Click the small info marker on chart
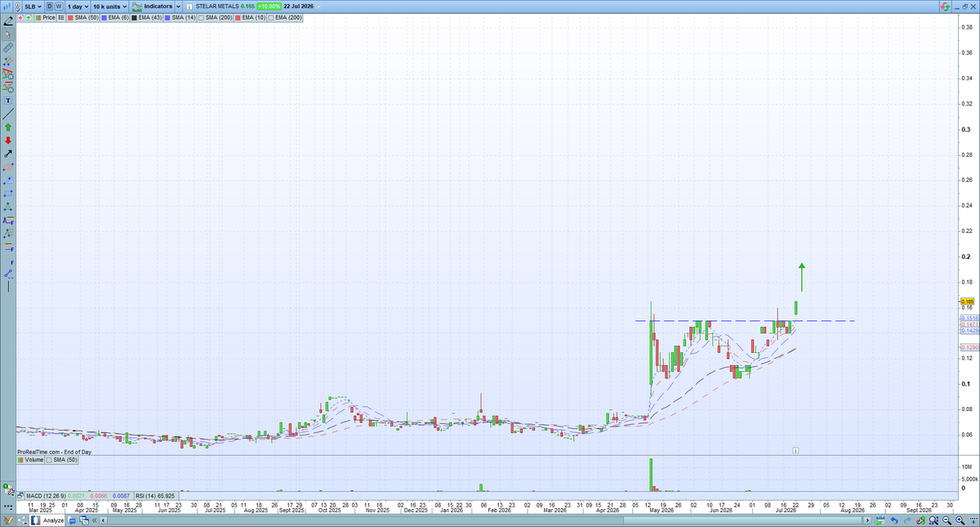Viewport: 980px width, 527px height. click(795, 449)
